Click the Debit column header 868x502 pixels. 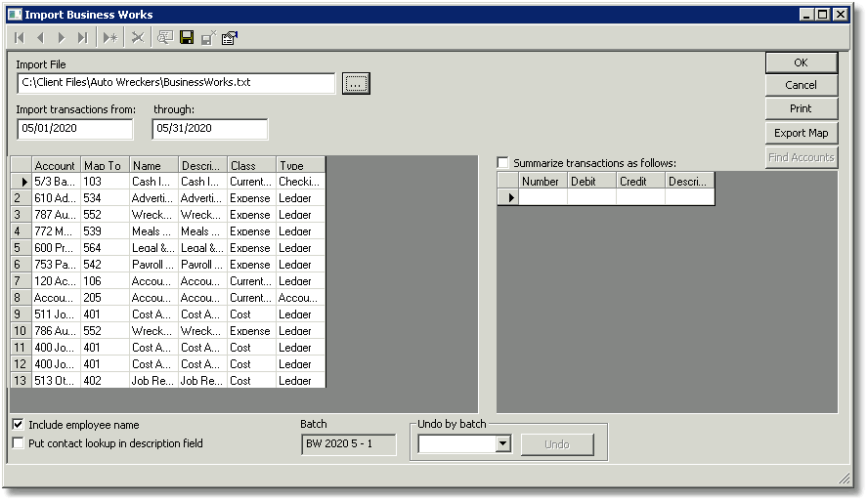point(591,181)
